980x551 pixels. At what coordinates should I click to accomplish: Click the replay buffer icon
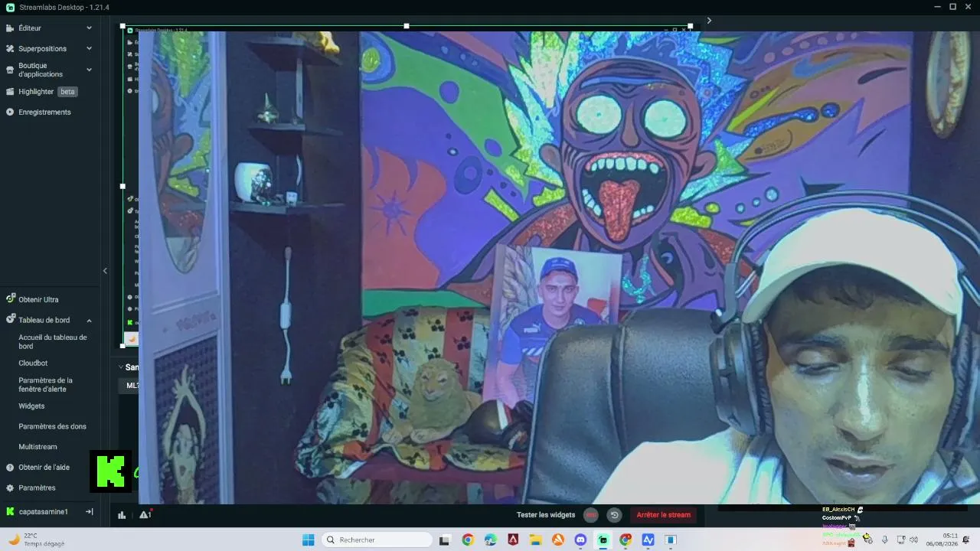pos(614,515)
